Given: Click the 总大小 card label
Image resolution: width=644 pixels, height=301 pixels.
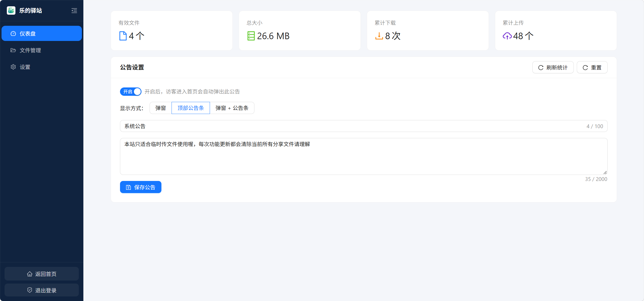Looking at the screenshot, I should (254, 23).
